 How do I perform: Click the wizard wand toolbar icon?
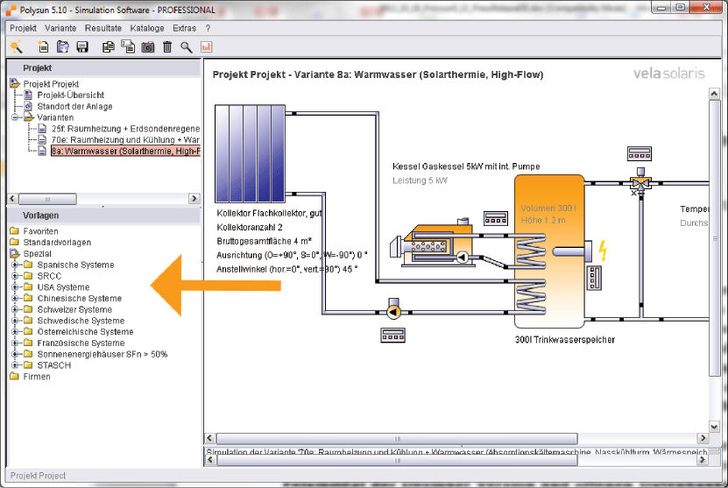pyautogui.click(x=17, y=47)
